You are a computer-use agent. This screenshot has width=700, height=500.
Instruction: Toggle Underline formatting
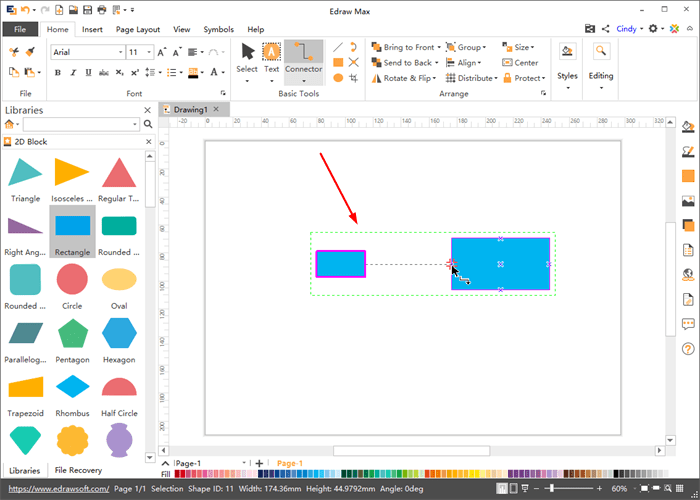(88, 73)
